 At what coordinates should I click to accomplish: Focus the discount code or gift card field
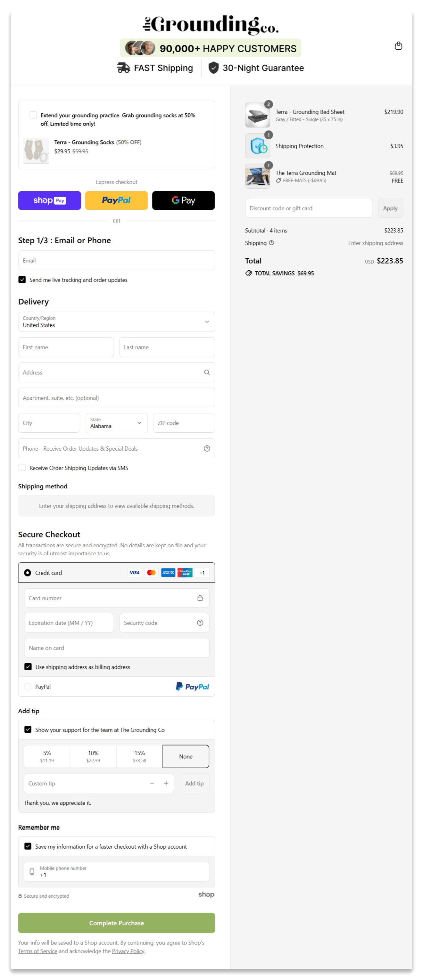point(308,208)
